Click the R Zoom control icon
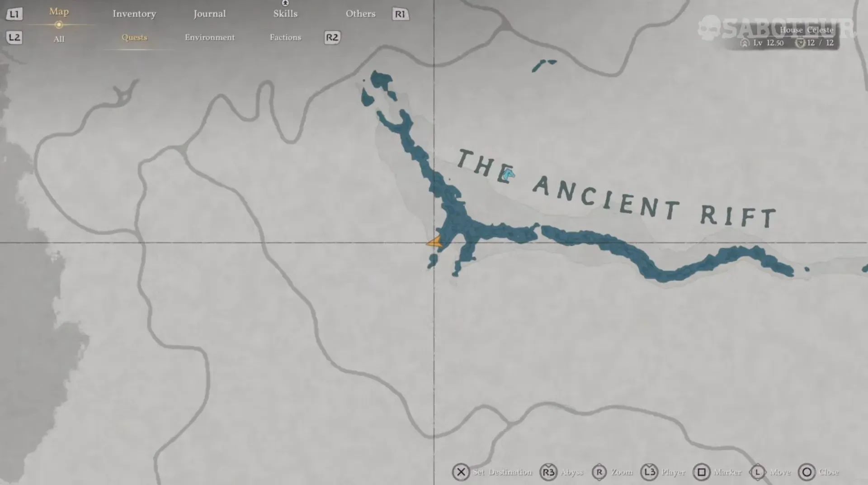 point(599,472)
